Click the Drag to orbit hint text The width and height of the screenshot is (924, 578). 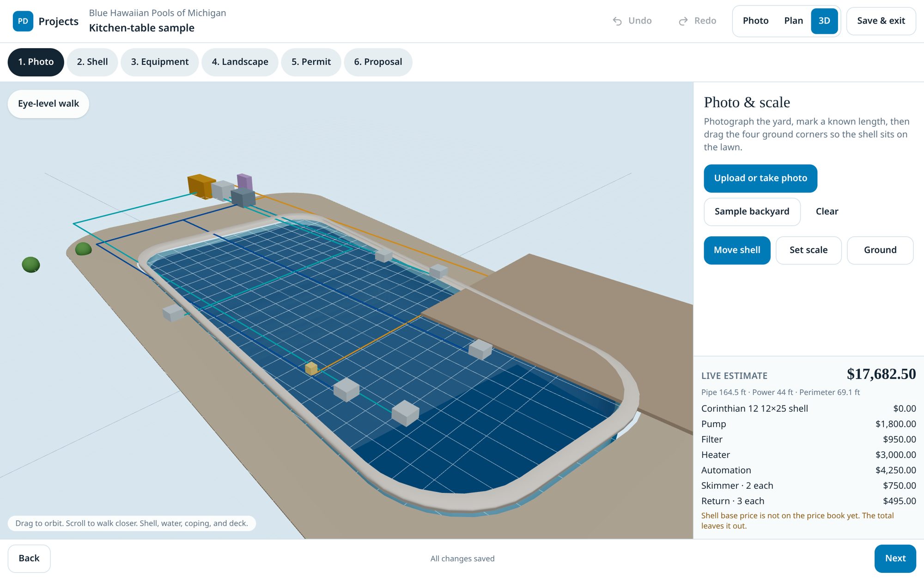pyautogui.click(x=132, y=523)
